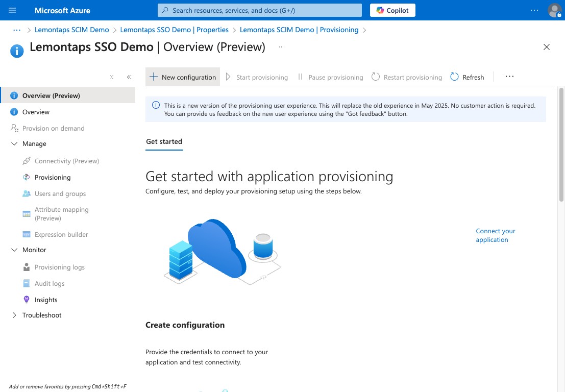Click the Connectivity plug icon
565x392 pixels.
pos(27,161)
